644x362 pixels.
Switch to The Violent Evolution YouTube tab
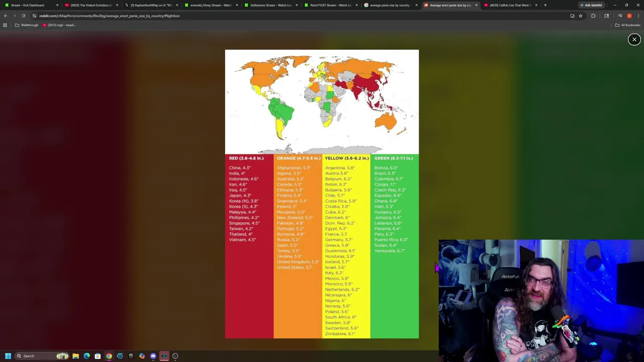tap(91, 5)
